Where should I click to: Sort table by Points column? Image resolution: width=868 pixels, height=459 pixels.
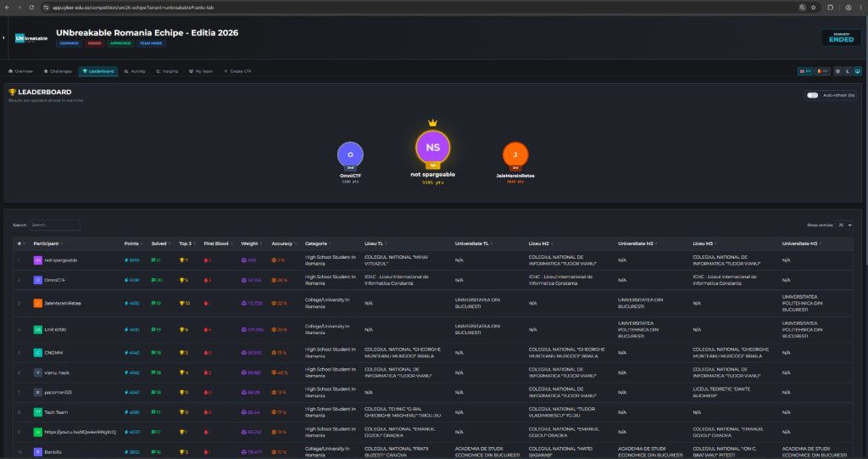point(131,243)
